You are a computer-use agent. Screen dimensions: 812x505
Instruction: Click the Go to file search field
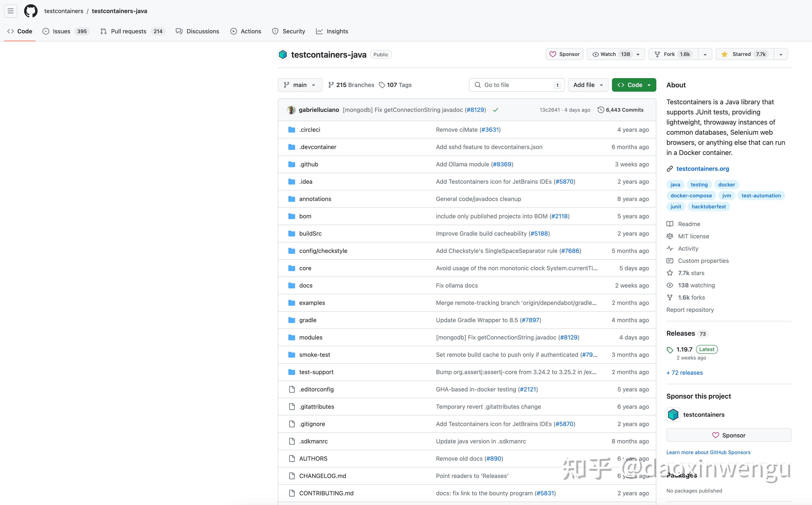coord(516,85)
